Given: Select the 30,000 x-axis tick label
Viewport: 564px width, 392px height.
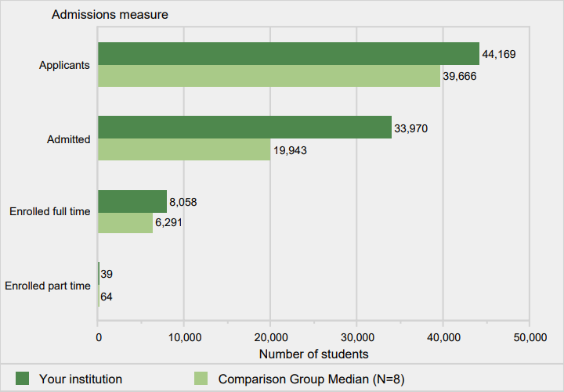Looking at the screenshot, I should point(357,337).
